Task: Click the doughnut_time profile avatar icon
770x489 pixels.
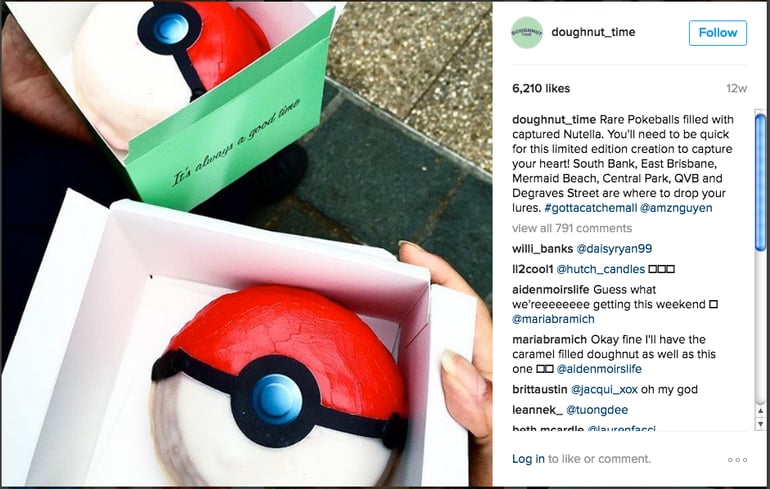Action: coord(527,32)
